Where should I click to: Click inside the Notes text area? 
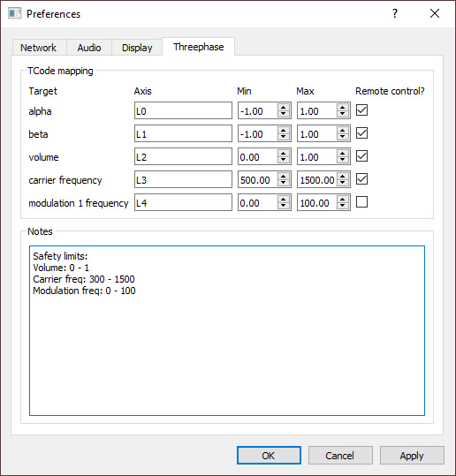point(227,330)
